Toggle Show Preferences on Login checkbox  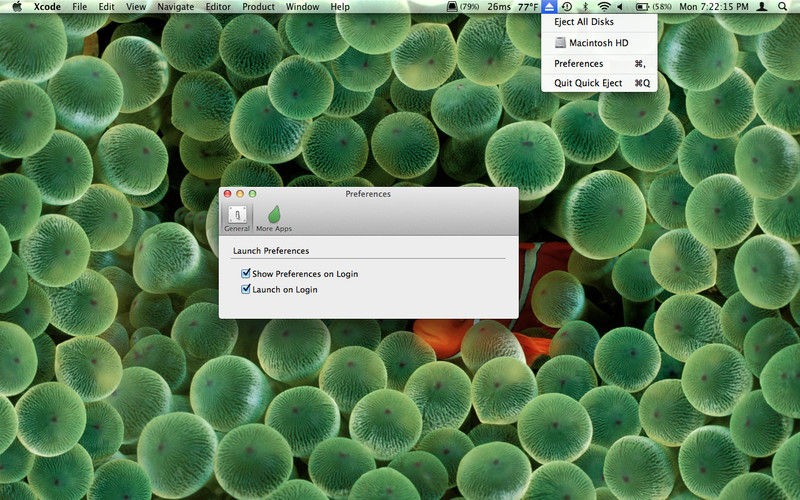(x=246, y=273)
